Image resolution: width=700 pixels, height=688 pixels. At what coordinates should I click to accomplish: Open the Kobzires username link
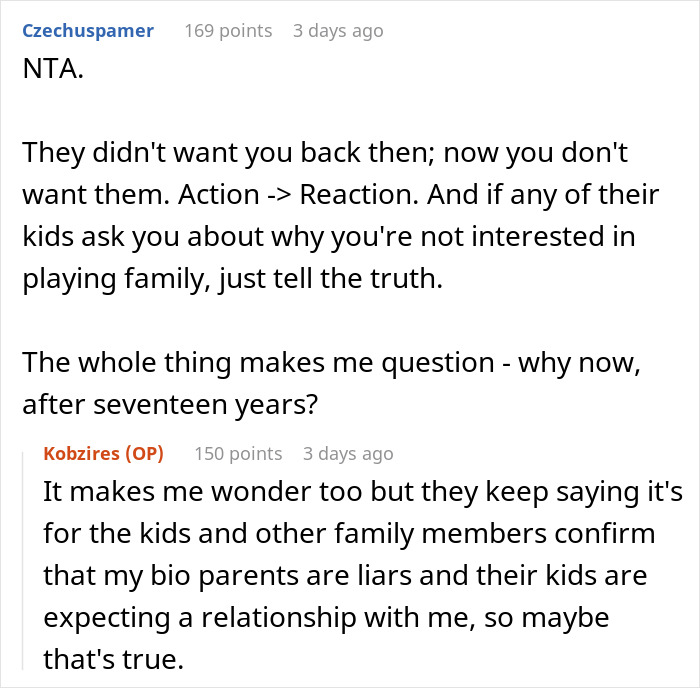pos(83,453)
